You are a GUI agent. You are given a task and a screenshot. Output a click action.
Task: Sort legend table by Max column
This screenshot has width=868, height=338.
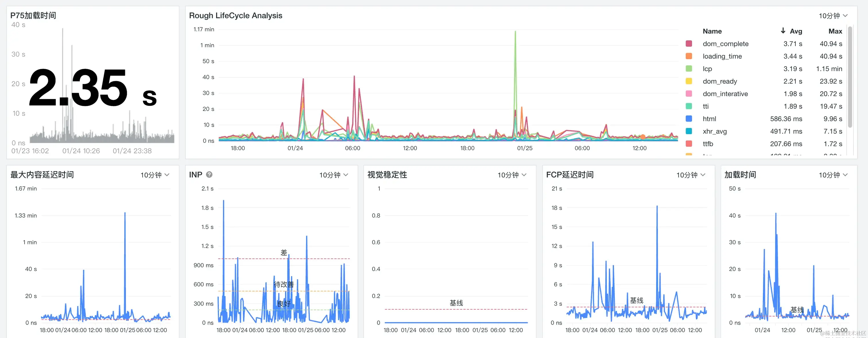click(x=835, y=31)
